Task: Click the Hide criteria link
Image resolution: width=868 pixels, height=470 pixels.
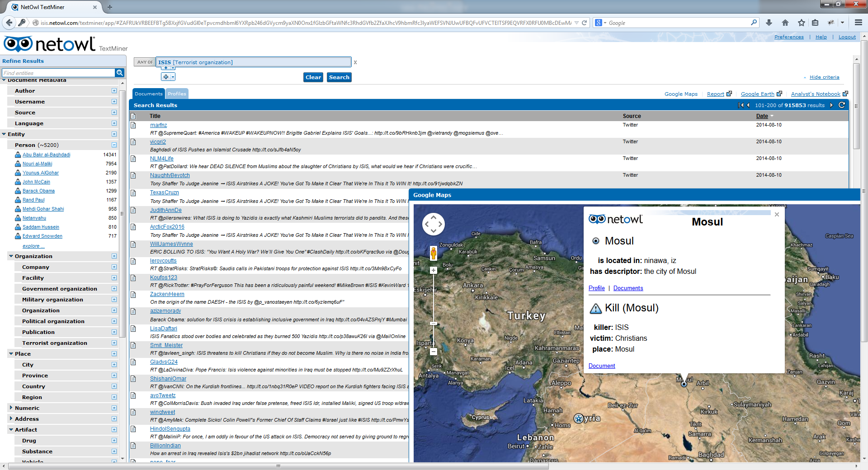Action: 824,77
